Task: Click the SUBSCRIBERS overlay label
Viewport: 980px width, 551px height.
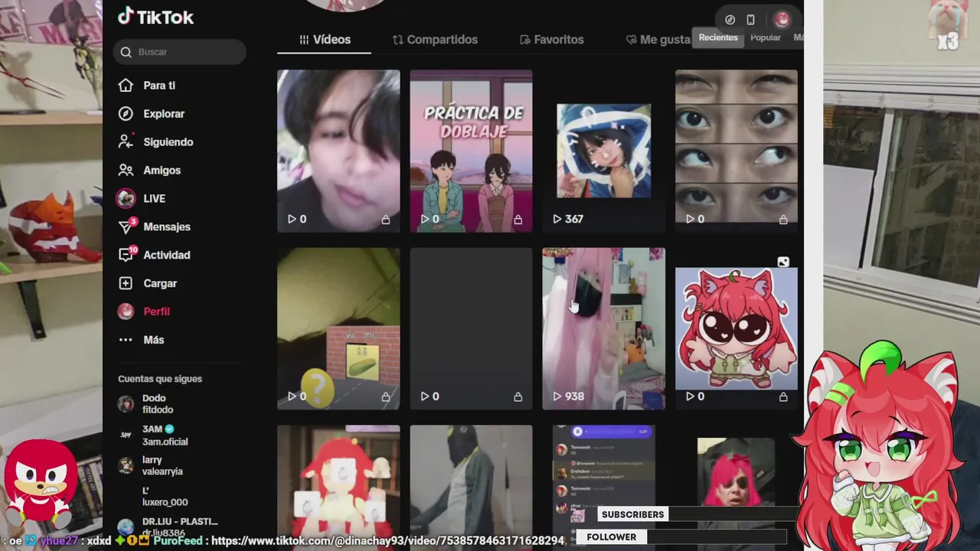Action: pos(632,514)
